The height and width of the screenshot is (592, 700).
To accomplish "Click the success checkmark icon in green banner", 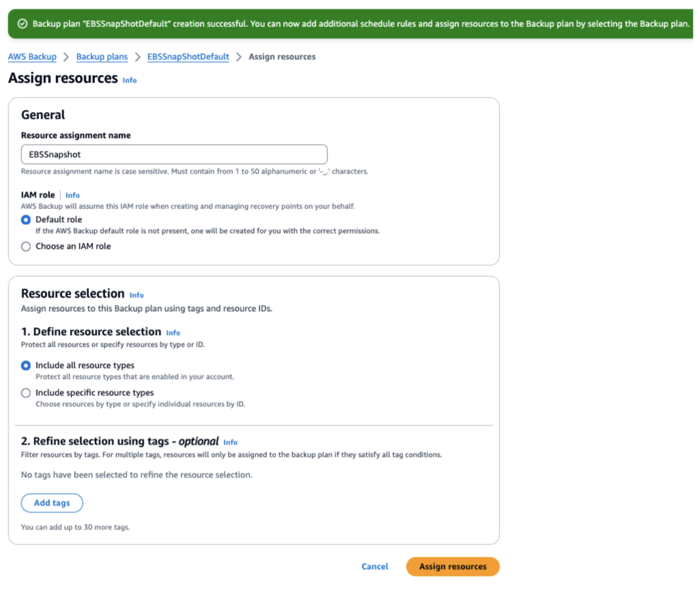I will click(22, 24).
